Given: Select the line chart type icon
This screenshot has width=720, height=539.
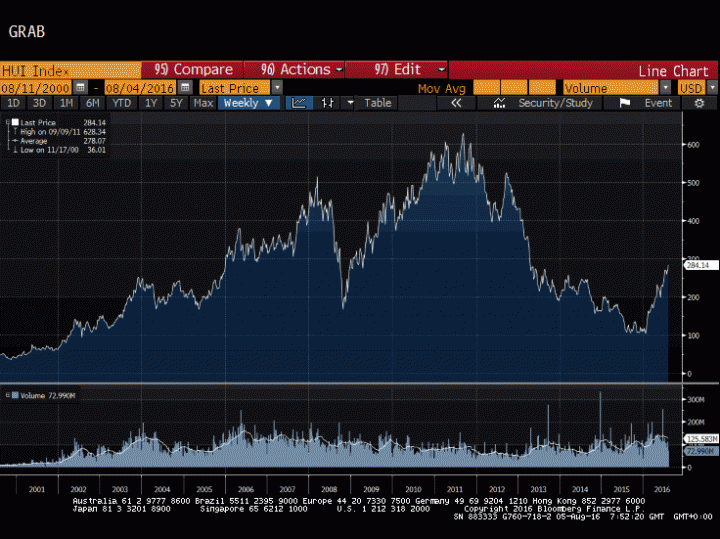Looking at the screenshot, I should 298,103.
